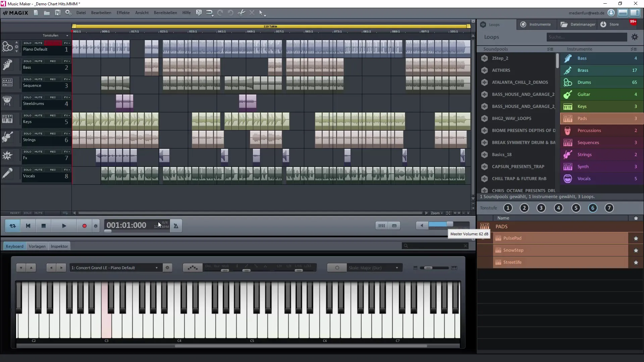Open FX menu on Piano Default track
Screen dimensions: 644x362
point(67,43)
